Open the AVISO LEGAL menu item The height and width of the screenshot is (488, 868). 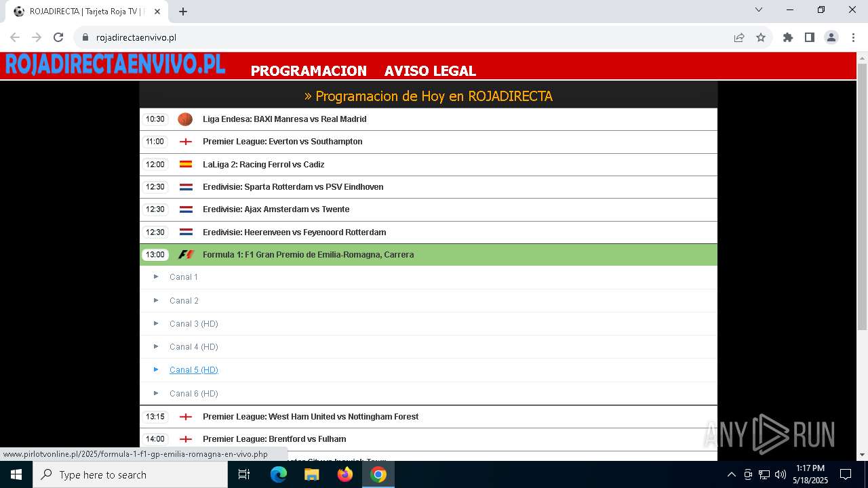430,70
